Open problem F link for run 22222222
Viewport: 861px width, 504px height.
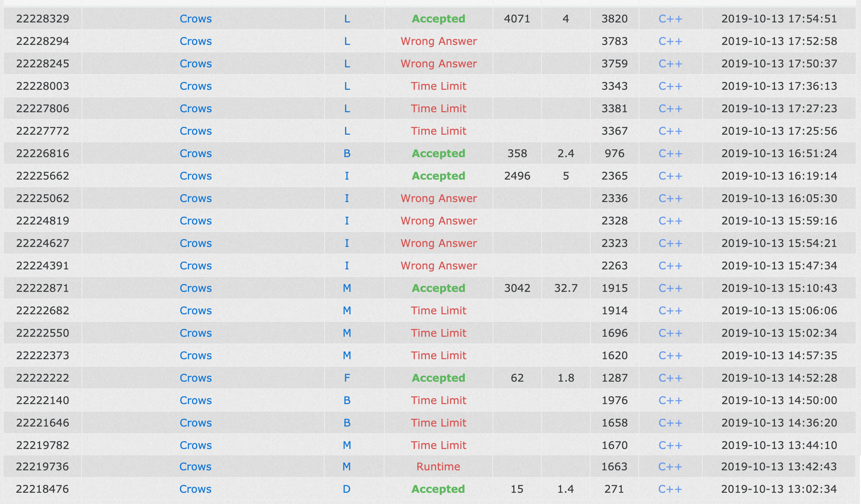point(347,378)
